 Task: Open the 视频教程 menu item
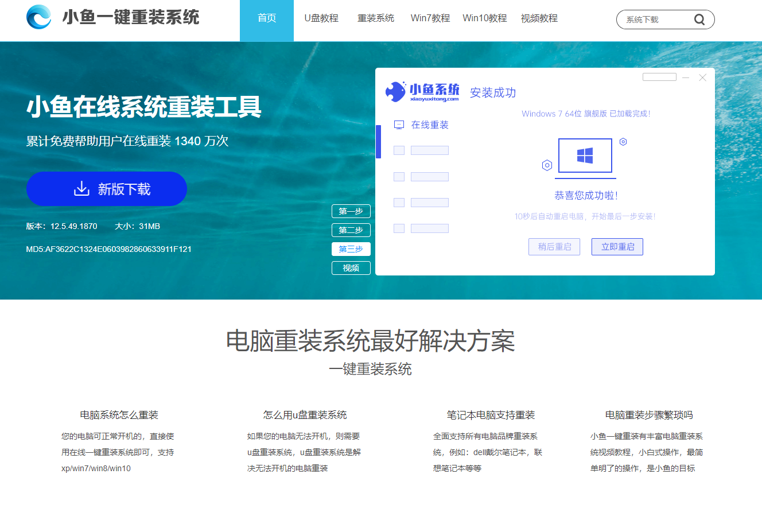tap(538, 18)
